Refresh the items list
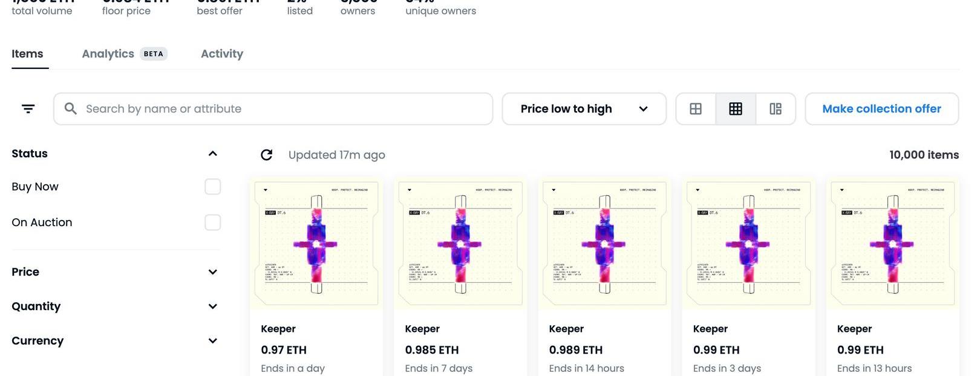Viewport: 980px width, 376px height. pos(266,155)
